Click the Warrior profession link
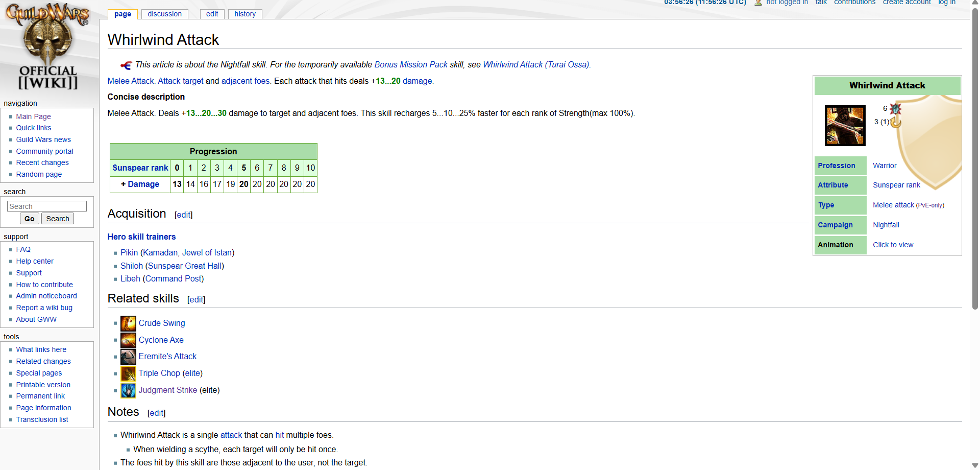Viewport: 980px width, 470px height. pos(885,166)
